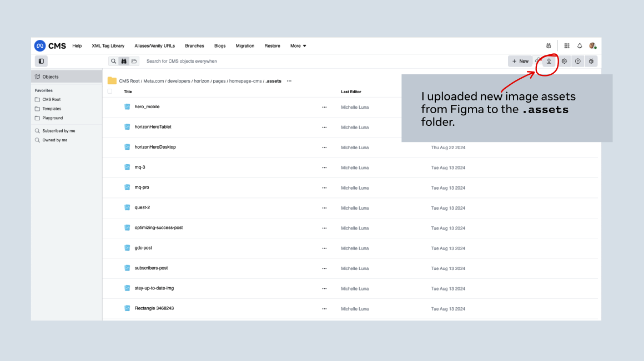Open the apps grid icon
644x361 pixels.
[x=566, y=46]
